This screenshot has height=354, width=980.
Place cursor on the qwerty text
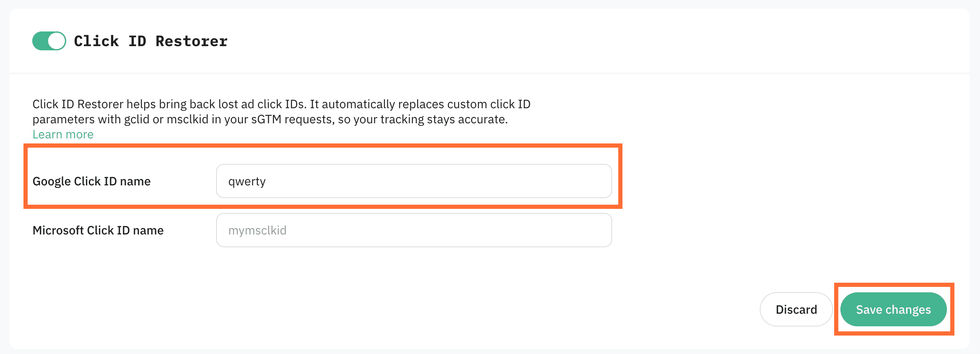pos(247,182)
